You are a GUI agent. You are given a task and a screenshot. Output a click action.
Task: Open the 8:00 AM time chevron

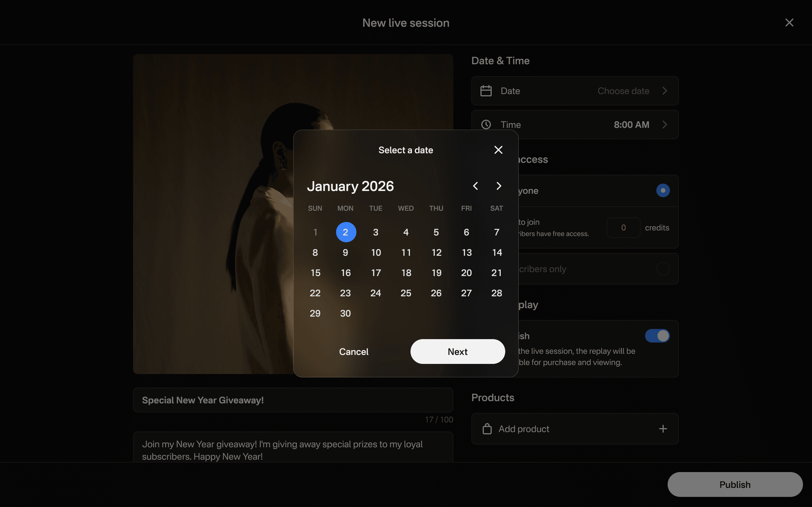(665, 125)
